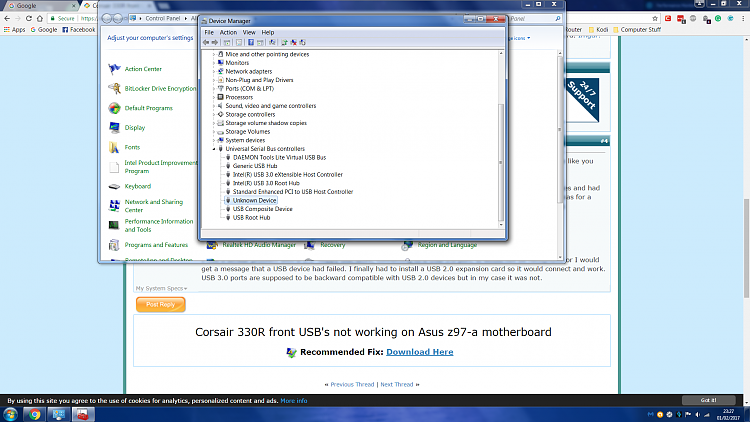The height and width of the screenshot is (422, 750).
Task: Click the Display monitor icon in Control Panel
Action: tap(114, 128)
